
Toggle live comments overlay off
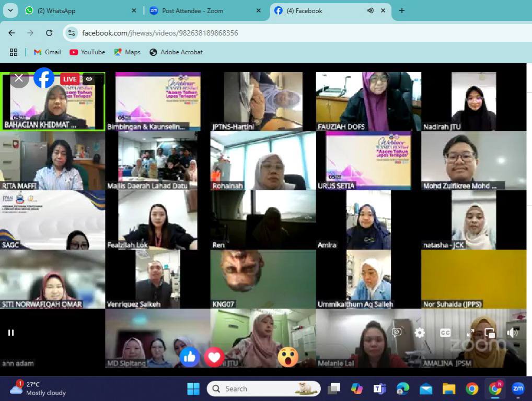397,333
